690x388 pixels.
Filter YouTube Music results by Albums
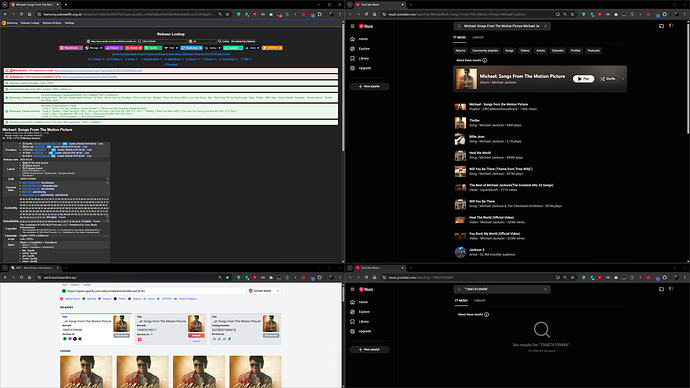[460, 51]
